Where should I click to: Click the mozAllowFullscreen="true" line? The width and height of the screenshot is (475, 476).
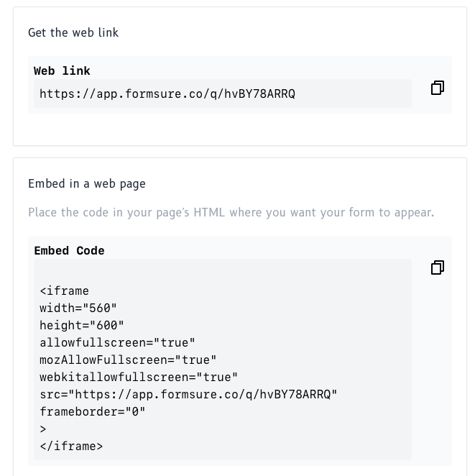[x=128, y=360]
